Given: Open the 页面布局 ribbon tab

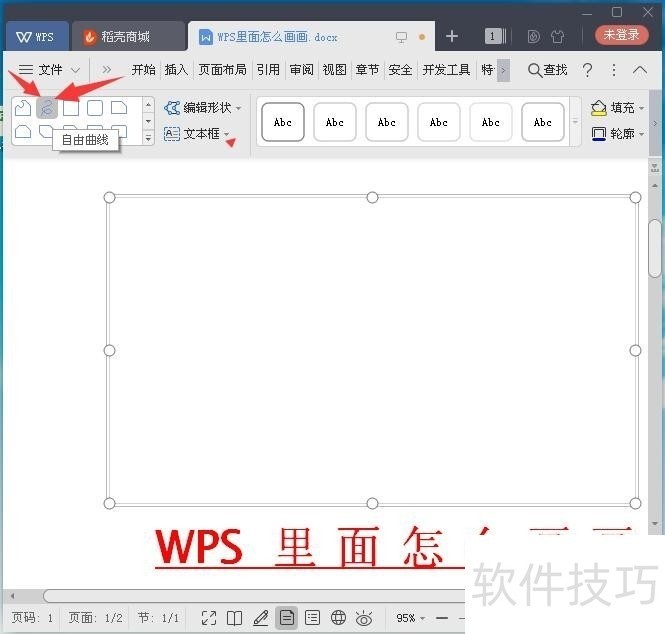Looking at the screenshot, I should [223, 70].
